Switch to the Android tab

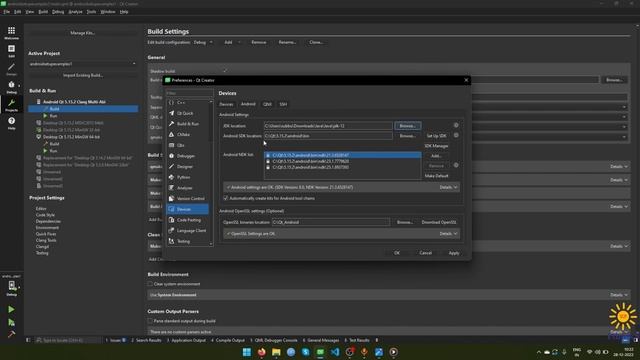pos(248,104)
